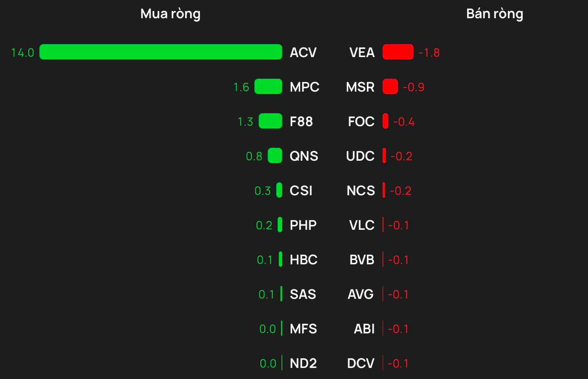Select the MSR ticker label
This screenshot has height=379, width=588.
tap(360, 87)
